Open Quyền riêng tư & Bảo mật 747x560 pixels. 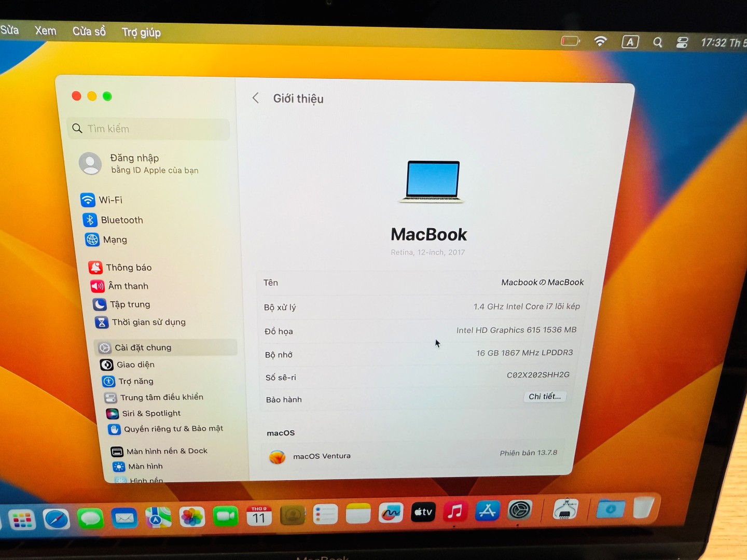coord(165,429)
